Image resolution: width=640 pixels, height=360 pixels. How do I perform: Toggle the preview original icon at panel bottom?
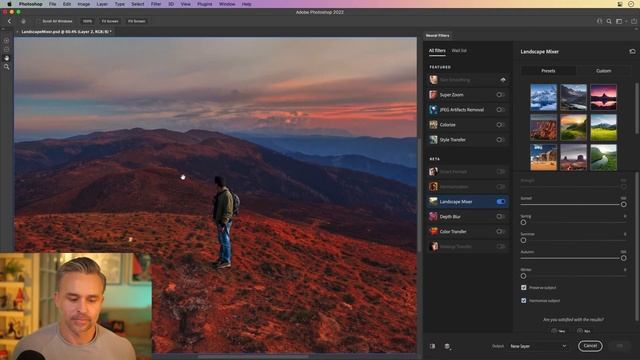click(x=432, y=346)
